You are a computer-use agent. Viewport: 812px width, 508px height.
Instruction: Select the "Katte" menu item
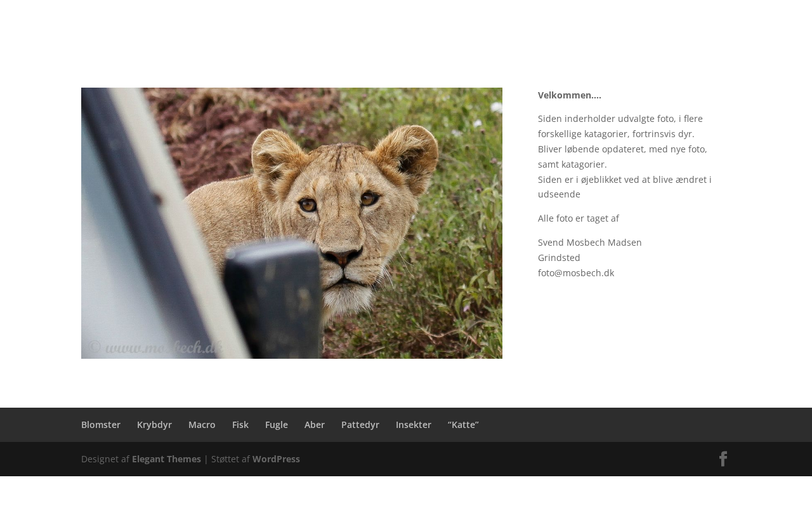pos(463,425)
